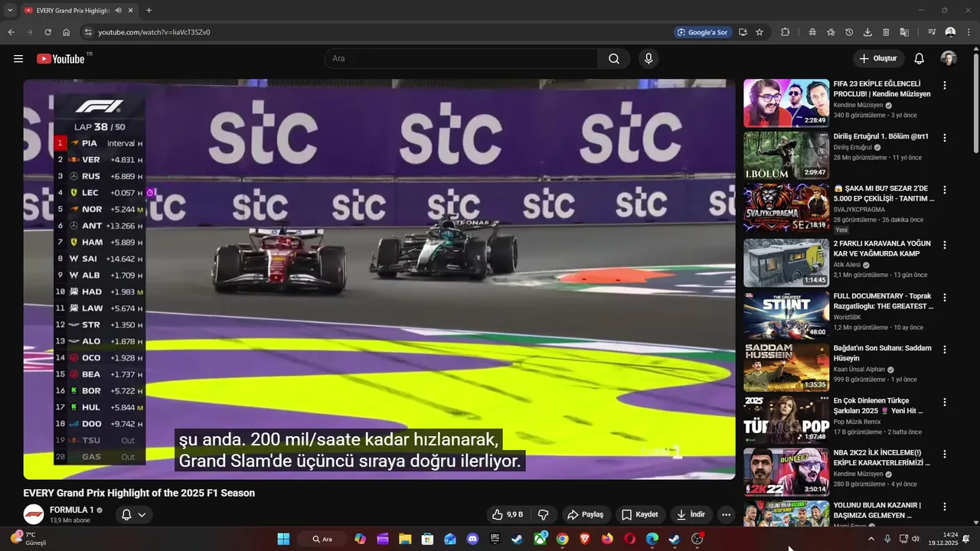980x551 pixels.
Task: Open the FORMULA 1 channel name link
Action: [72, 510]
